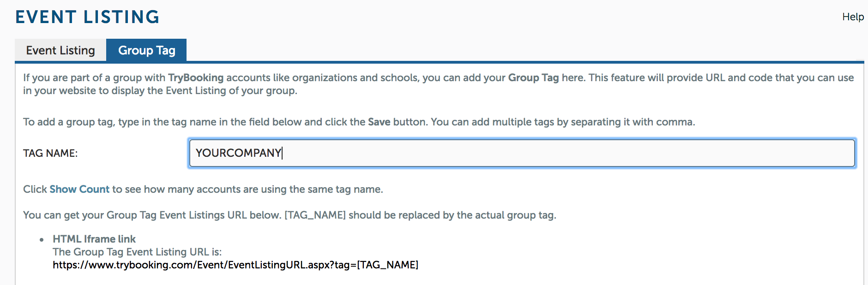This screenshot has width=868, height=285.
Task: Click the EVENT LISTING page heading
Action: [x=87, y=17]
